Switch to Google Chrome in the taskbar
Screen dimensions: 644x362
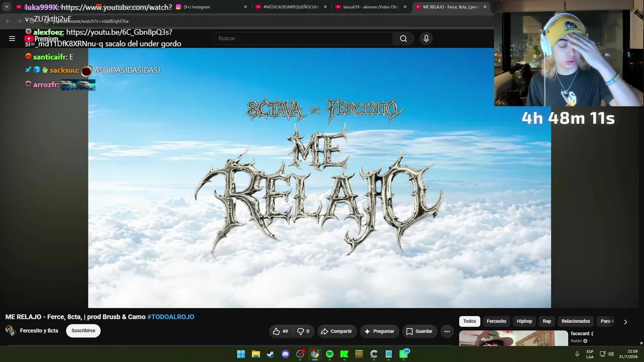[315, 354]
